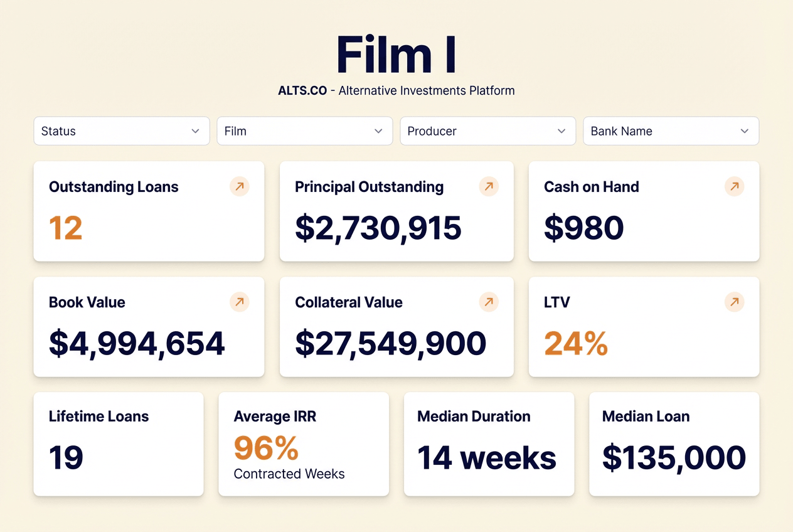Image resolution: width=793 pixels, height=532 pixels.
Task: Click the Median Loan $135,000 card
Action: tap(674, 444)
